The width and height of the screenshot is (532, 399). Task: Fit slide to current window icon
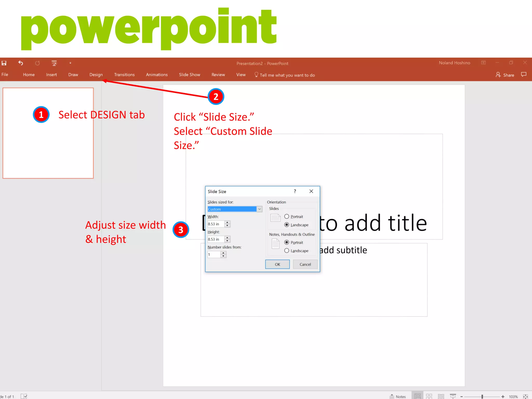[x=526, y=396]
